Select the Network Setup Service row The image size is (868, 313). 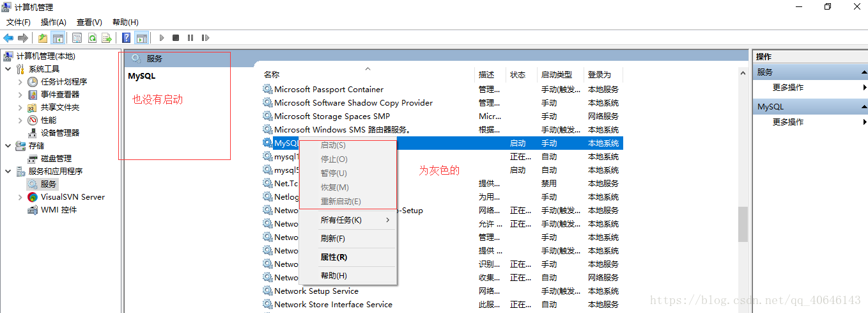pos(442,291)
